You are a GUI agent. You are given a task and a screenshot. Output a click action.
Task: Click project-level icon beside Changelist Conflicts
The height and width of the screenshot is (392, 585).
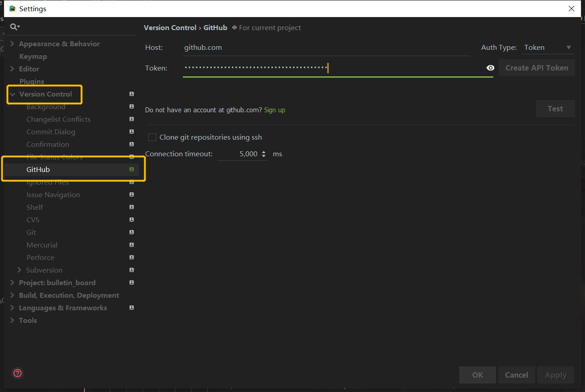[x=132, y=119]
